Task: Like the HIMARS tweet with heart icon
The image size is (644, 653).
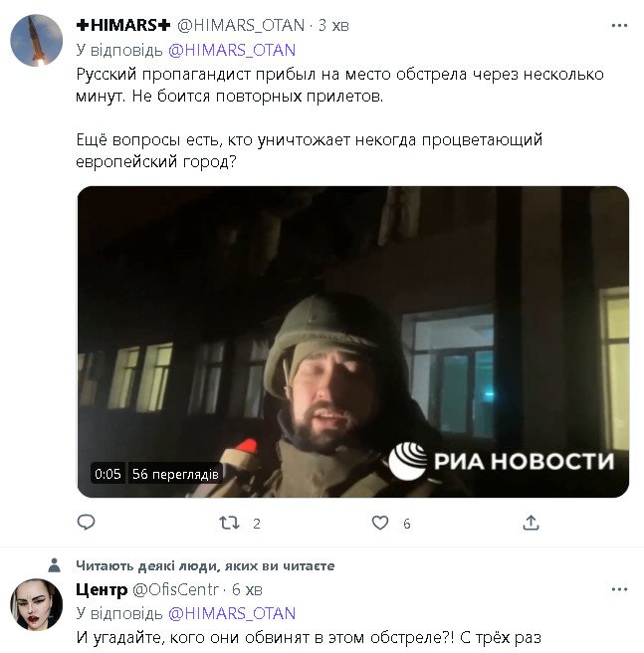Action: (x=380, y=523)
